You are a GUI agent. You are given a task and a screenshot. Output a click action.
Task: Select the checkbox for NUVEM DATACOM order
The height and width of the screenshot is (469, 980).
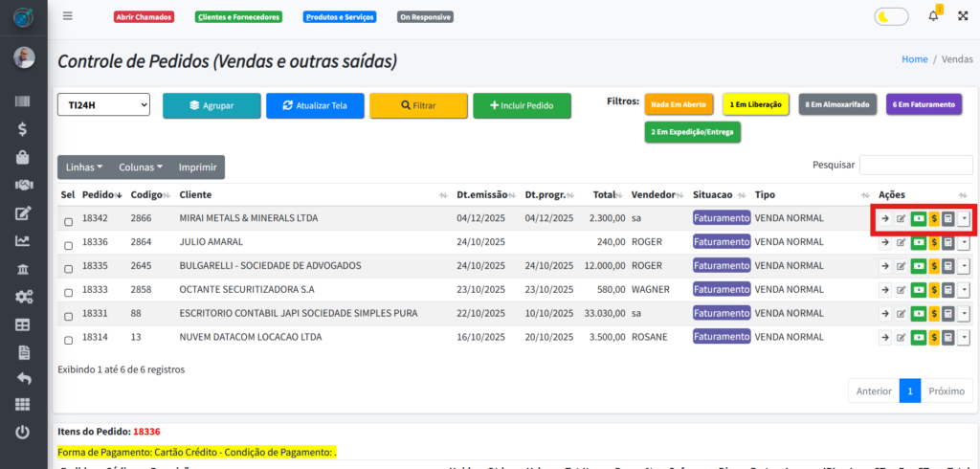(68, 341)
